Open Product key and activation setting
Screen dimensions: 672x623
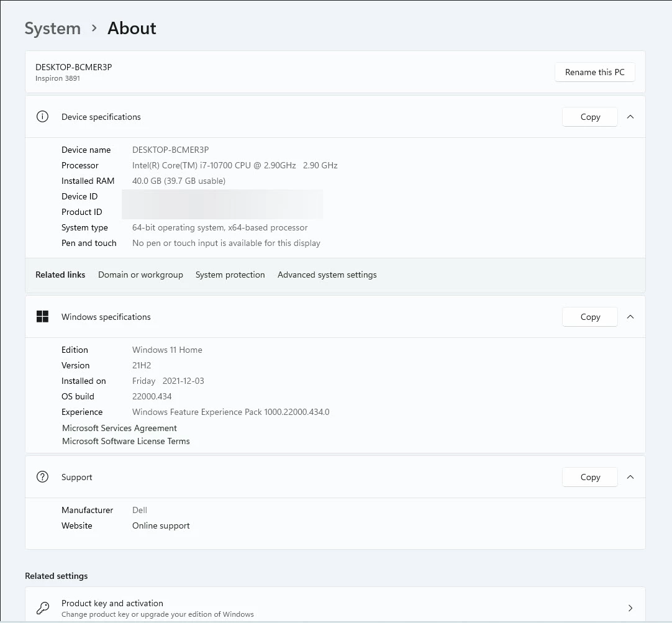335,605
